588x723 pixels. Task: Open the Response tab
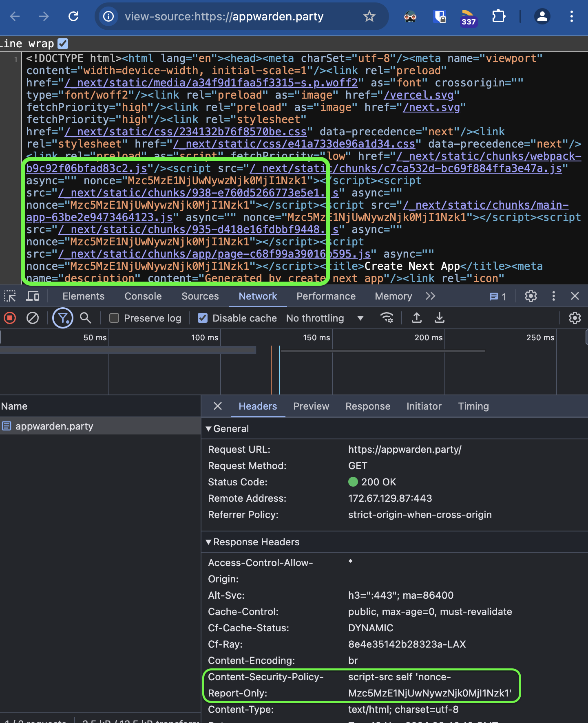click(368, 406)
